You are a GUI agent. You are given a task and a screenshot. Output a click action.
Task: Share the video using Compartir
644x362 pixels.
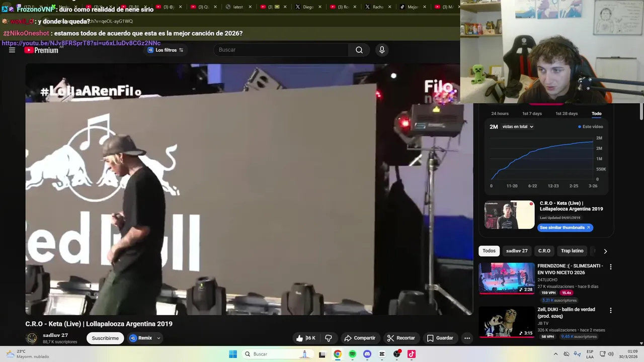click(360, 338)
